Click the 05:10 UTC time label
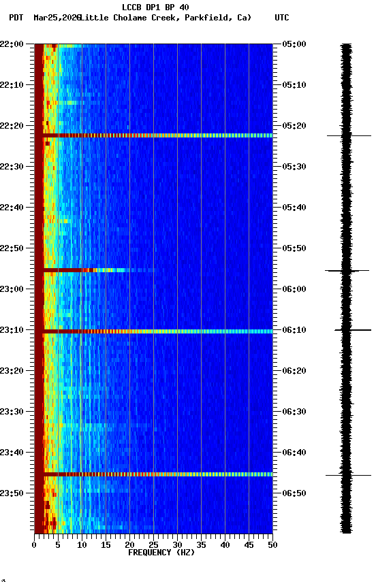Image resolution: width=376 pixels, height=588 pixels. point(294,85)
